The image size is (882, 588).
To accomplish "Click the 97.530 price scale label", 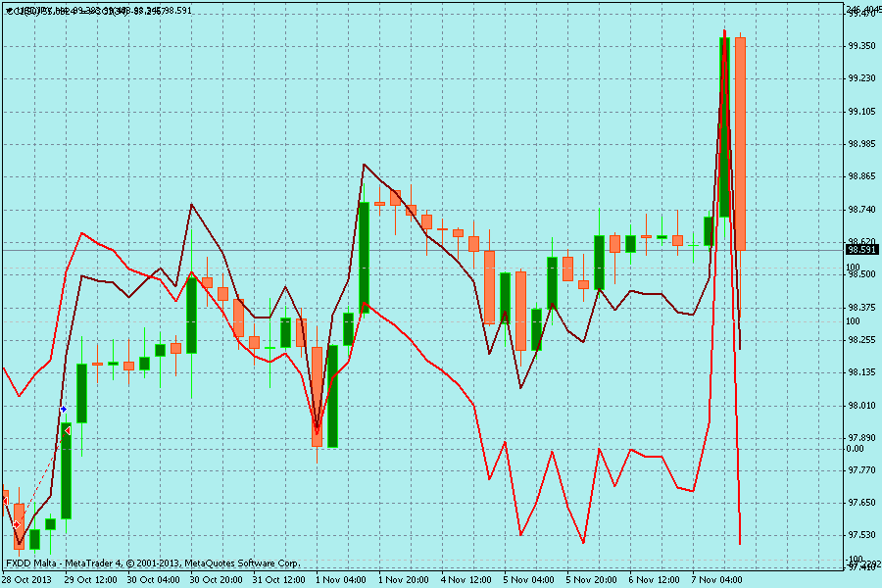I will tap(860, 534).
